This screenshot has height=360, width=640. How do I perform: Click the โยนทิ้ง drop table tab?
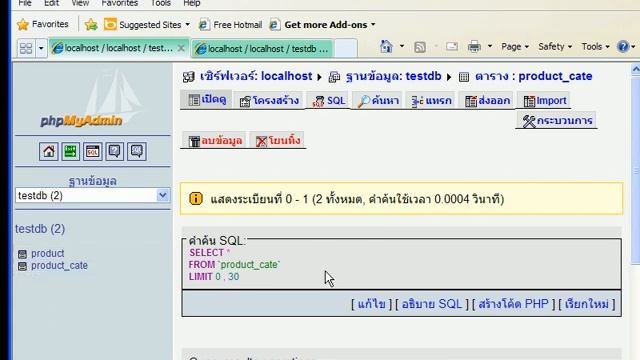[x=278, y=141]
